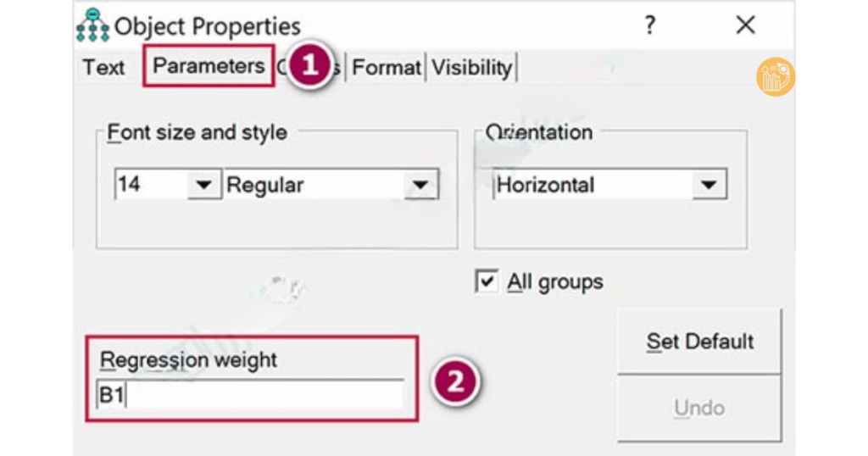Image resolution: width=868 pixels, height=456 pixels.
Task: Expand the Regular font style dropdown arrow
Action: (x=420, y=185)
